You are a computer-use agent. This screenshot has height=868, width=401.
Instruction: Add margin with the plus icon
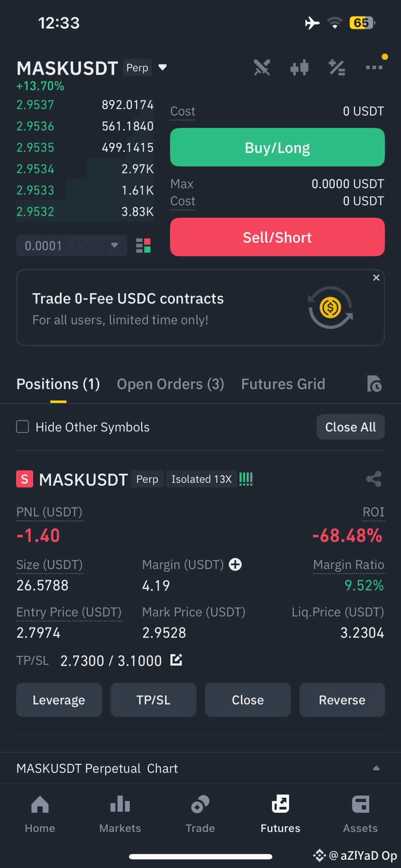pyautogui.click(x=235, y=564)
